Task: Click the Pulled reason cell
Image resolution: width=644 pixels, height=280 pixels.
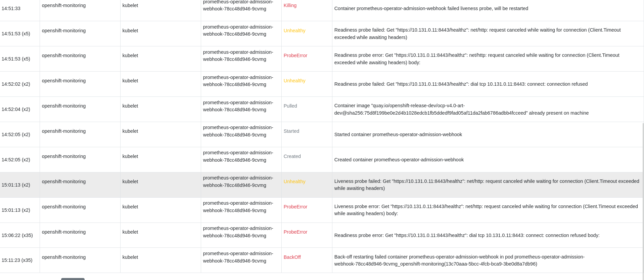Action: pos(290,106)
